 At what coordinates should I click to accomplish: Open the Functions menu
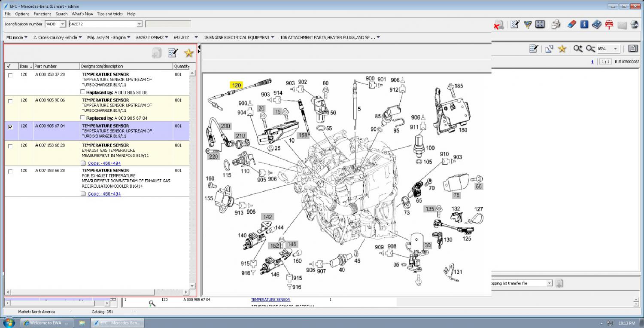click(43, 14)
